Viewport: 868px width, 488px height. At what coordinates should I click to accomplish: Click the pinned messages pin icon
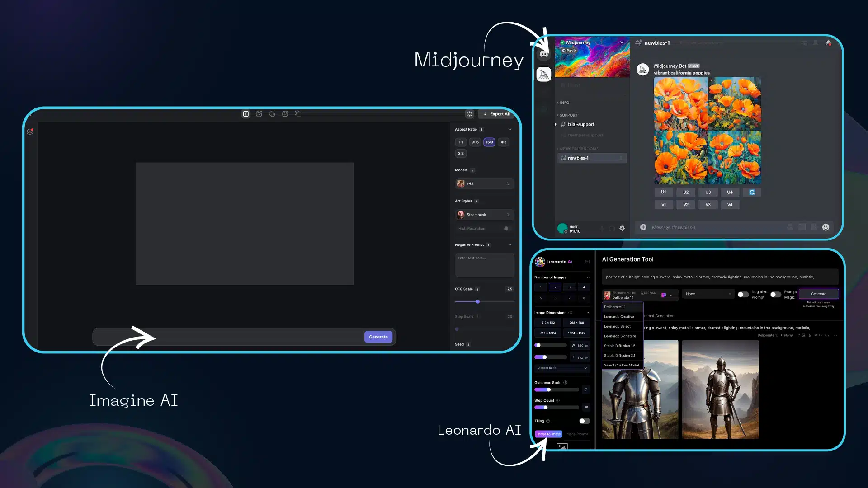pyautogui.click(x=828, y=43)
